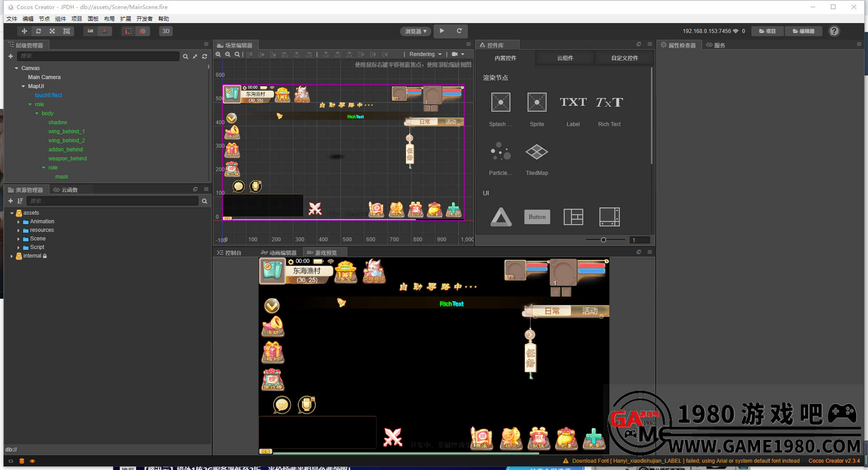Toggle the hierarchy search filter pin icon

[x=195, y=56]
